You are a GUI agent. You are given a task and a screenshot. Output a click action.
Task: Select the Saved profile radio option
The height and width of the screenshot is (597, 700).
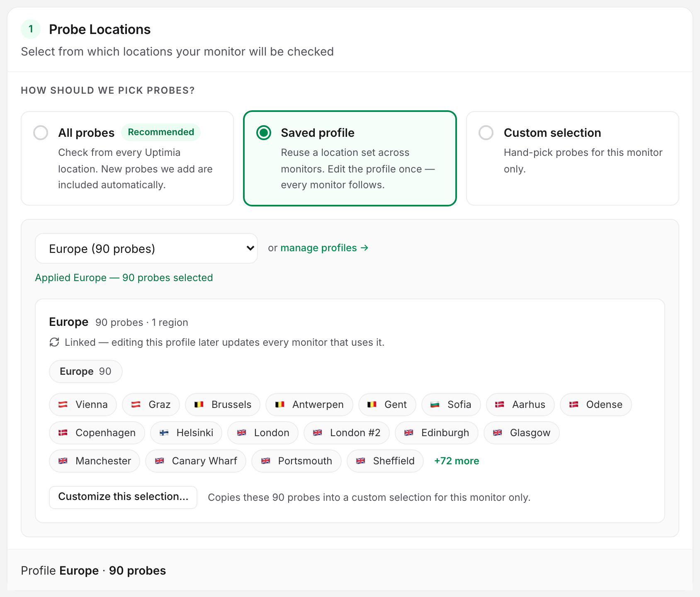pos(264,133)
